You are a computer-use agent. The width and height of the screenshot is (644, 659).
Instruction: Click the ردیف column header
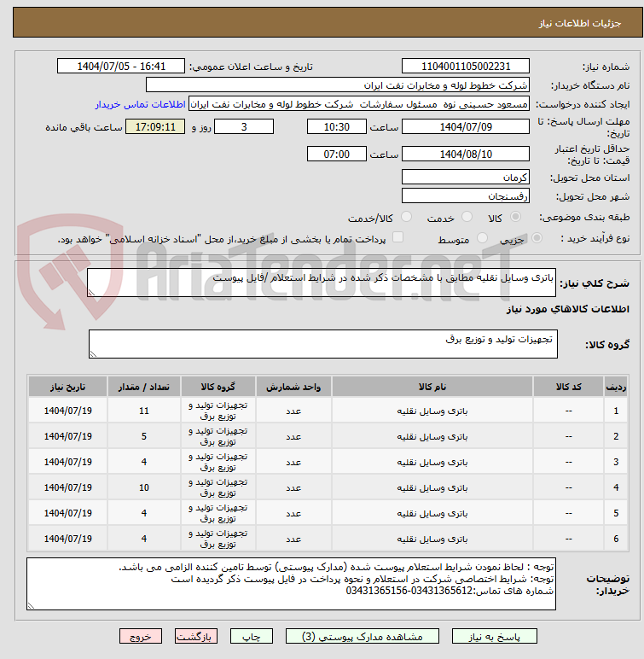[x=616, y=387]
